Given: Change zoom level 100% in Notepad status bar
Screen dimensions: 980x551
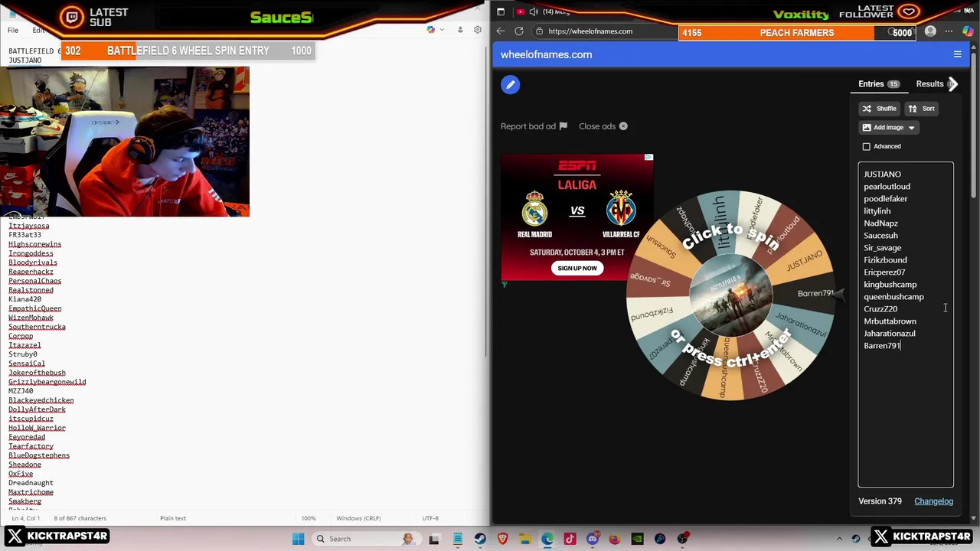Looking at the screenshot, I should (x=309, y=518).
